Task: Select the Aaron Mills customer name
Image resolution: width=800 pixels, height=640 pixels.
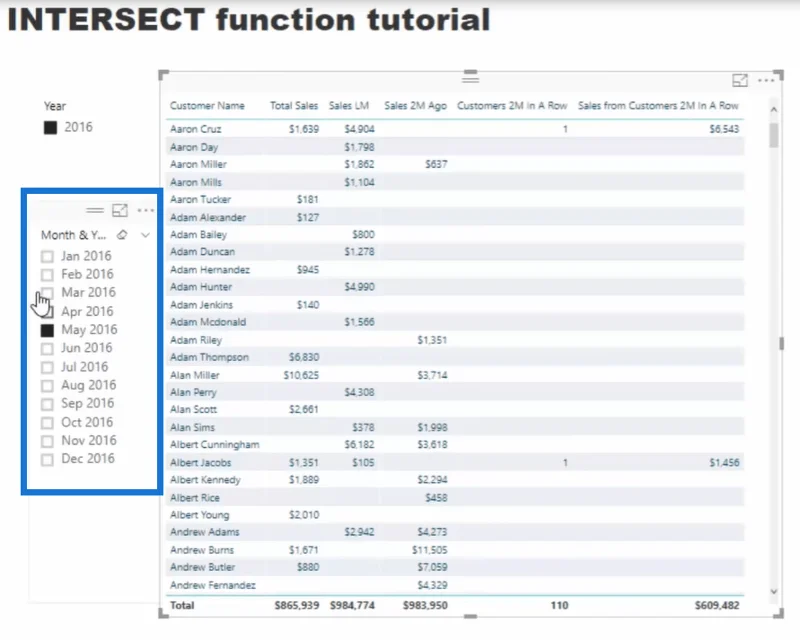Action: [196, 182]
